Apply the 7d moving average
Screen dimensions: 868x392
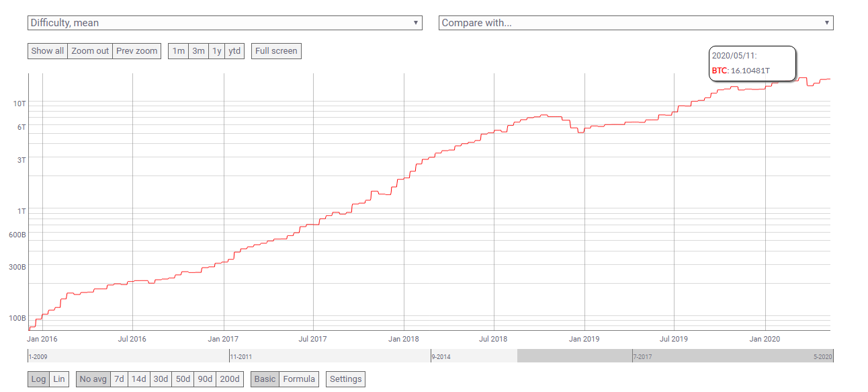119,379
